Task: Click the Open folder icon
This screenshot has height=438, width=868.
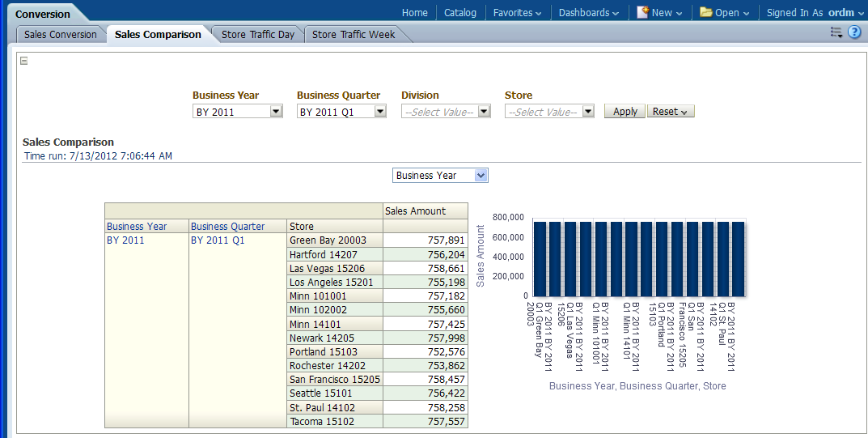Action: tap(705, 12)
